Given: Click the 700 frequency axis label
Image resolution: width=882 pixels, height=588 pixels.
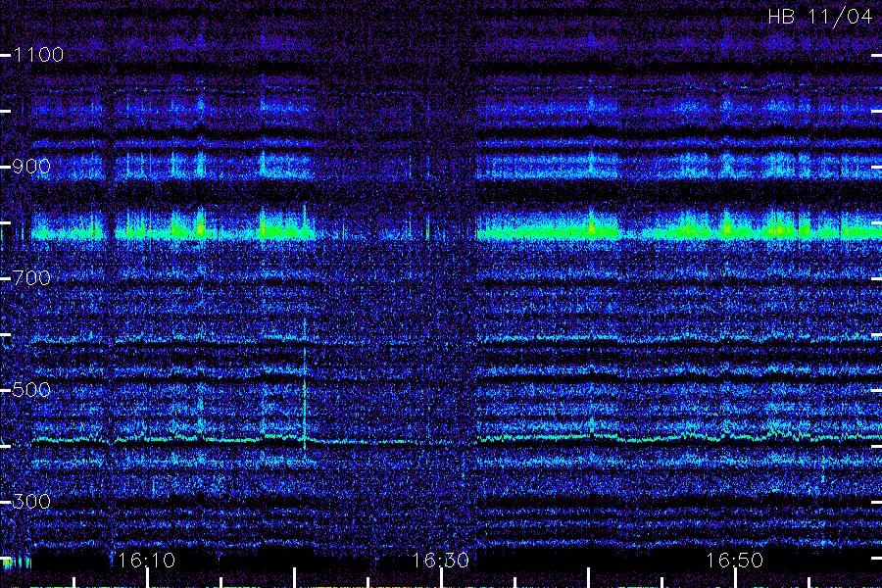Looking at the screenshot, I should click(31, 277).
